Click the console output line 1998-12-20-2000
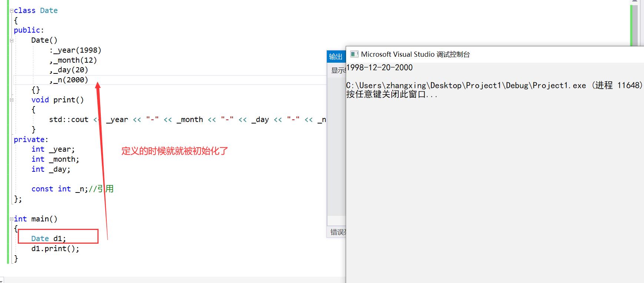 [379, 68]
